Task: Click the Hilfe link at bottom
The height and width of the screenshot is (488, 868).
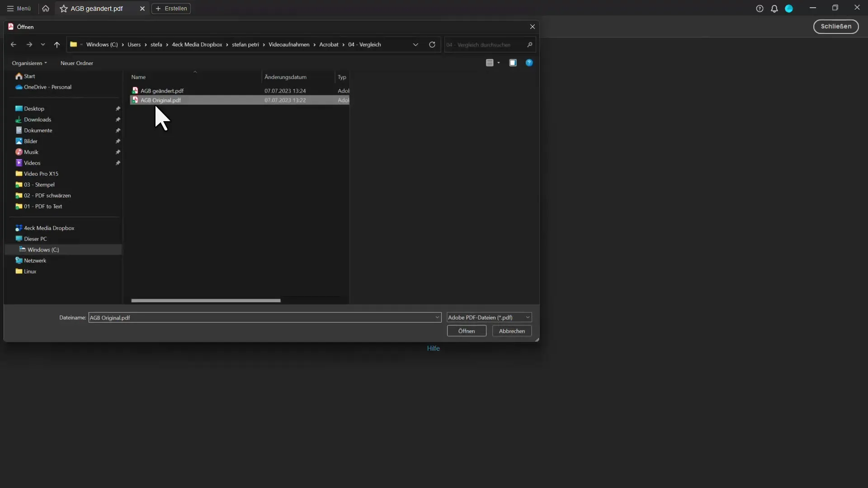Action: click(x=434, y=348)
